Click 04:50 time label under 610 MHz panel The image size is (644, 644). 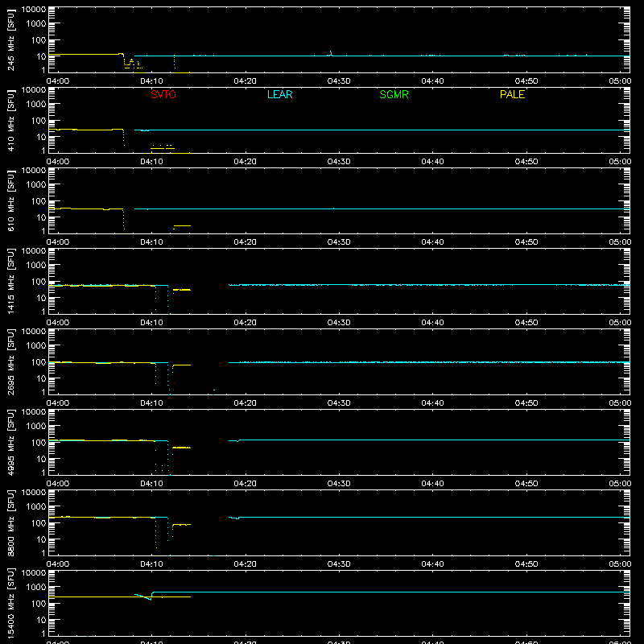[x=526, y=242]
